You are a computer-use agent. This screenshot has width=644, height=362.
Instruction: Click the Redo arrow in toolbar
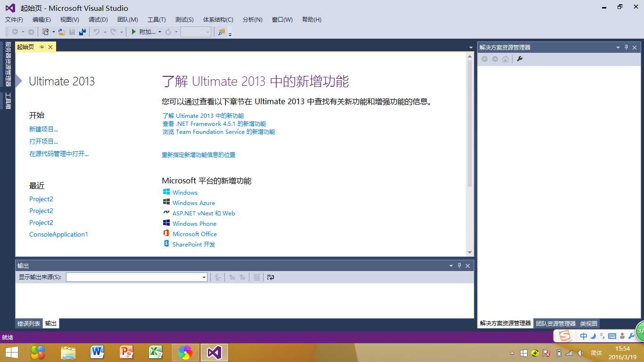click(x=113, y=32)
